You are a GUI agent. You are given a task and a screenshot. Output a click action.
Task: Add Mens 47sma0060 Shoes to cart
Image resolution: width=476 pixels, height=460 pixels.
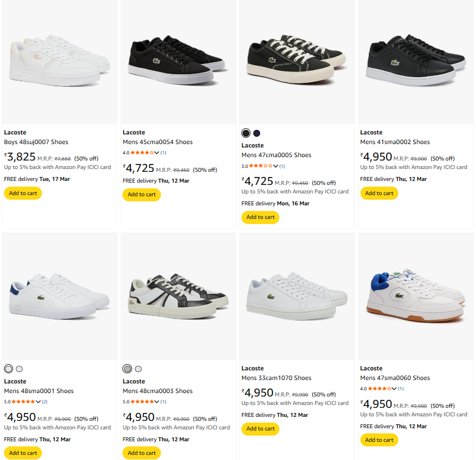click(379, 440)
